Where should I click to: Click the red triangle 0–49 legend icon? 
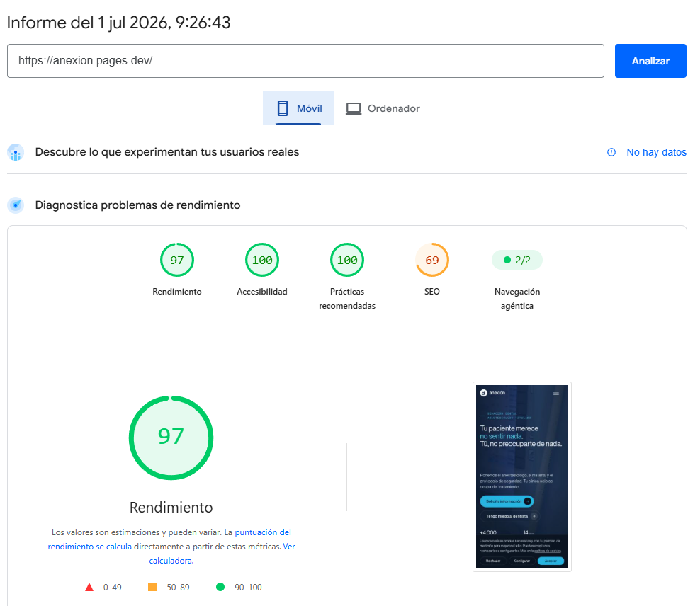(x=89, y=588)
